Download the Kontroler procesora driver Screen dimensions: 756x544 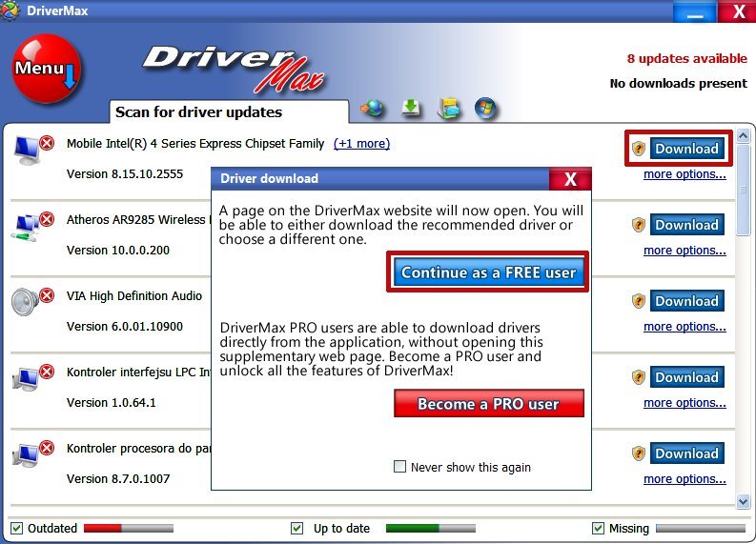pyautogui.click(x=686, y=453)
